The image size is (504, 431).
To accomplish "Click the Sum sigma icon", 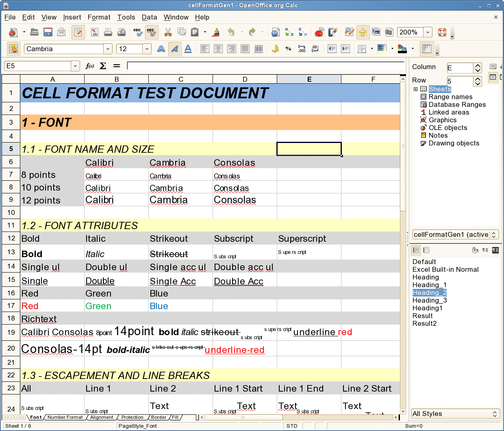I will [x=103, y=66].
